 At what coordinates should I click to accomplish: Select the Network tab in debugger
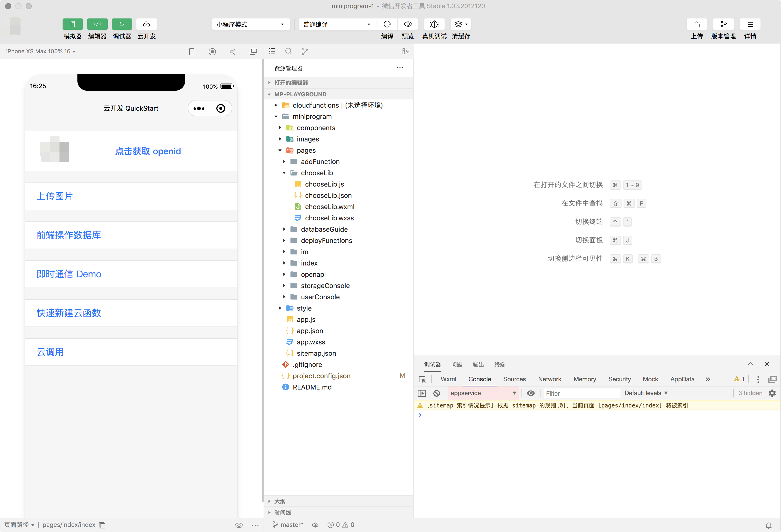point(549,378)
